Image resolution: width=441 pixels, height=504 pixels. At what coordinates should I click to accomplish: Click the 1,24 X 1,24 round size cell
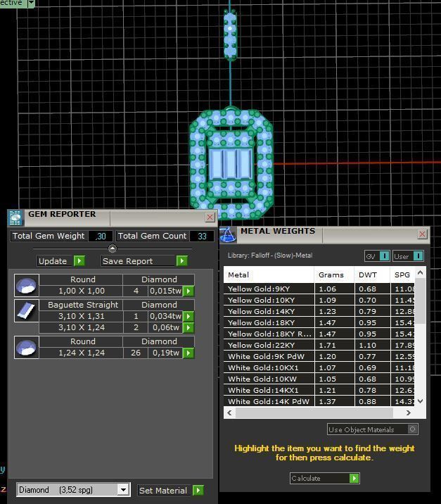coord(82,353)
